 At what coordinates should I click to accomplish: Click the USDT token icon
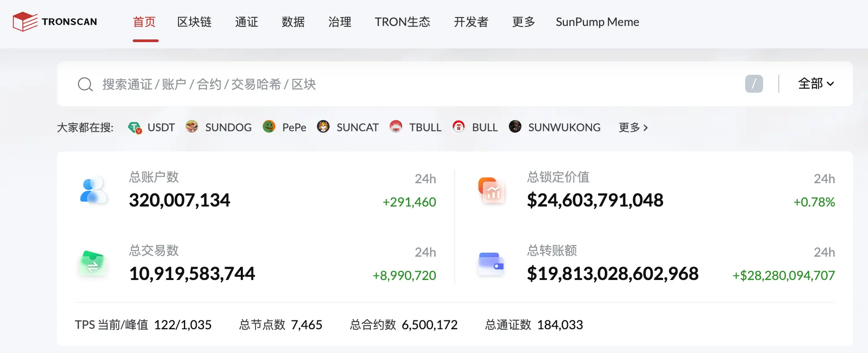click(x=135, y=128)
